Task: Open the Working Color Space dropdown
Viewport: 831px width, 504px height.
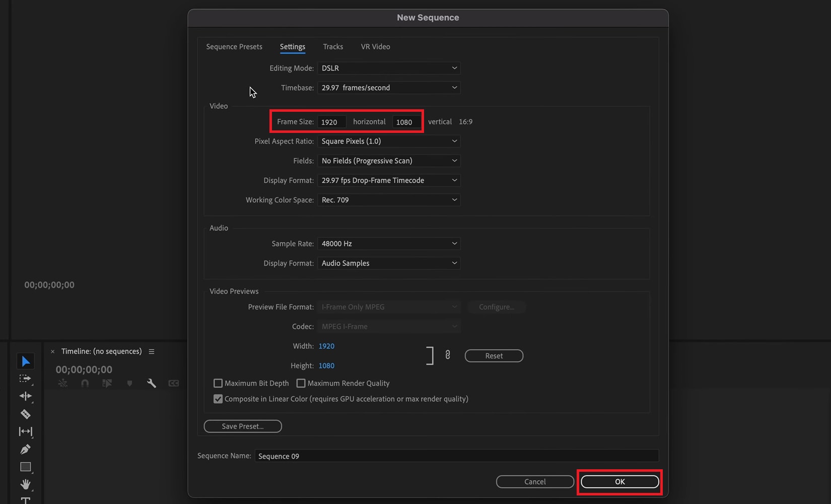Action: coord(388,200)
